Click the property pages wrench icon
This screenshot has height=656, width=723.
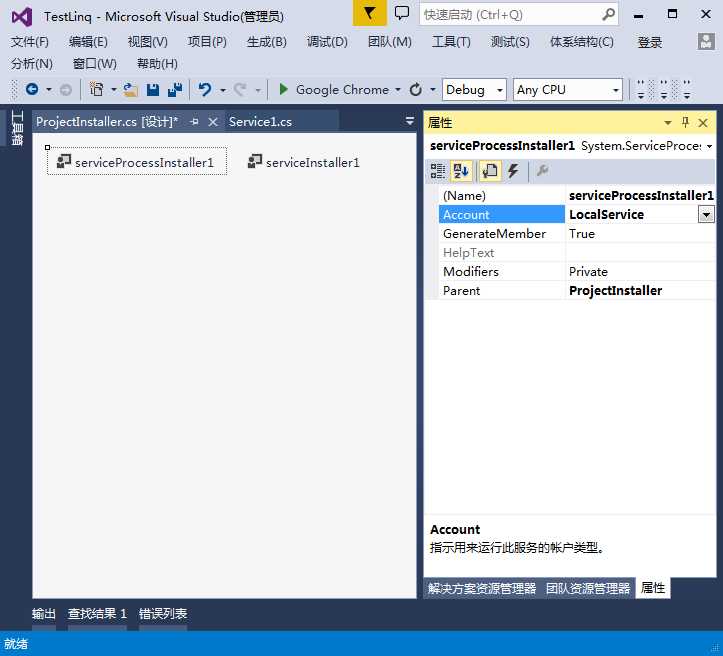coord(542,171)
